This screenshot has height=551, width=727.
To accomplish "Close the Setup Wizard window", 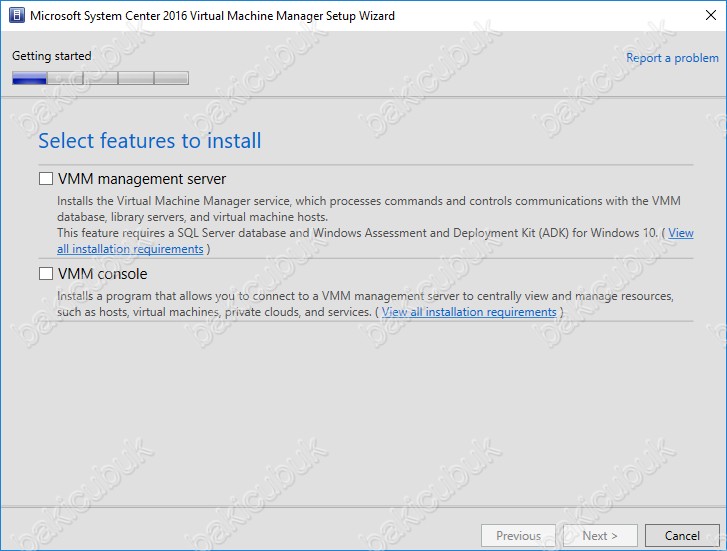I will pos(710,15).
